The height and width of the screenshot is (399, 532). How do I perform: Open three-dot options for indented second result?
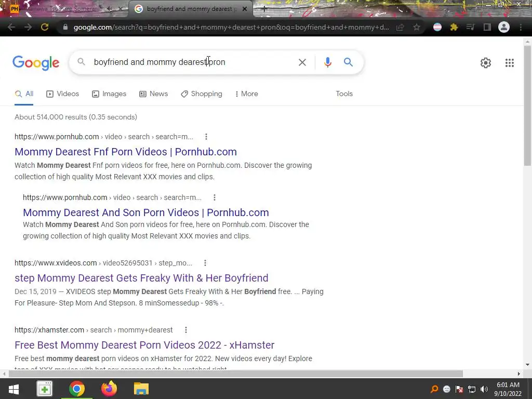pos(214,197)
